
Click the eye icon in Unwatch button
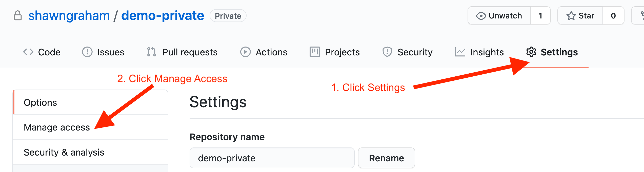click(x=481, y=16)
